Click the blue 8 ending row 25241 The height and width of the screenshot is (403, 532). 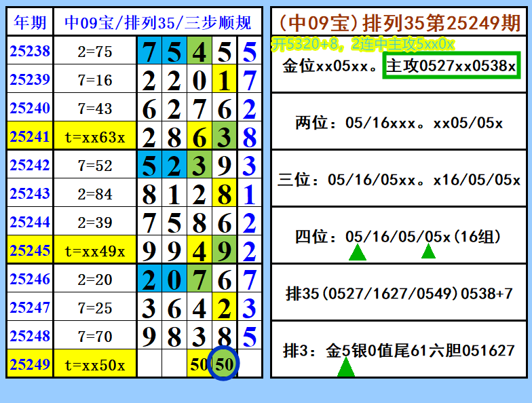250,136
